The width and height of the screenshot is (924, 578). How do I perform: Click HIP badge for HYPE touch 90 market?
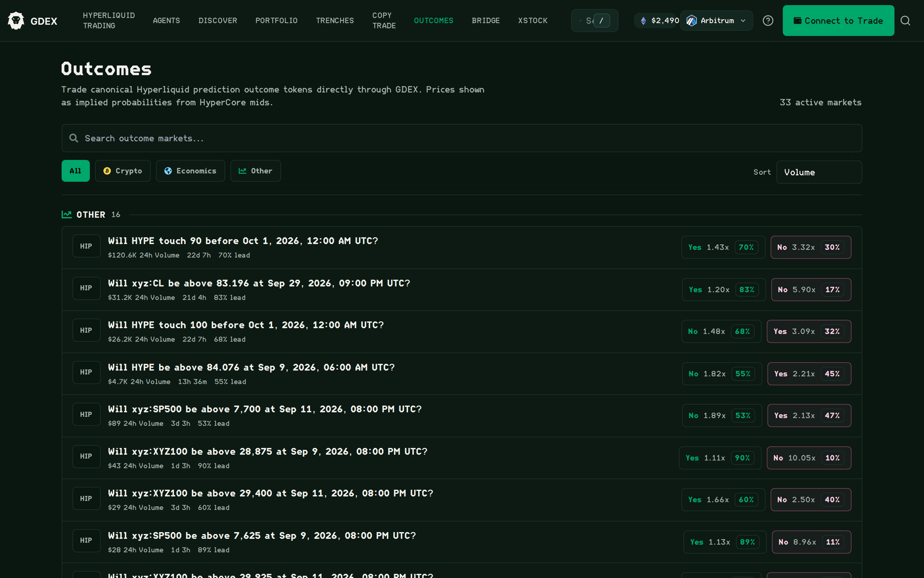tap(86, 246)
